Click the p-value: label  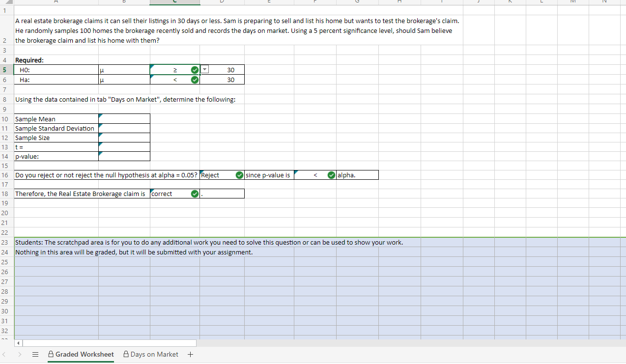27,156
